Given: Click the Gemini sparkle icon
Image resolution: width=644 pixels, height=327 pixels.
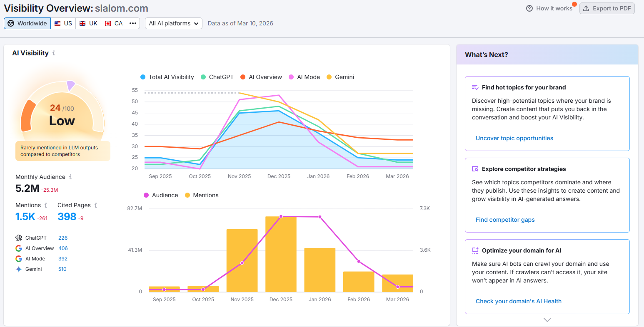Looking at the screenshot, I should 19,269.
